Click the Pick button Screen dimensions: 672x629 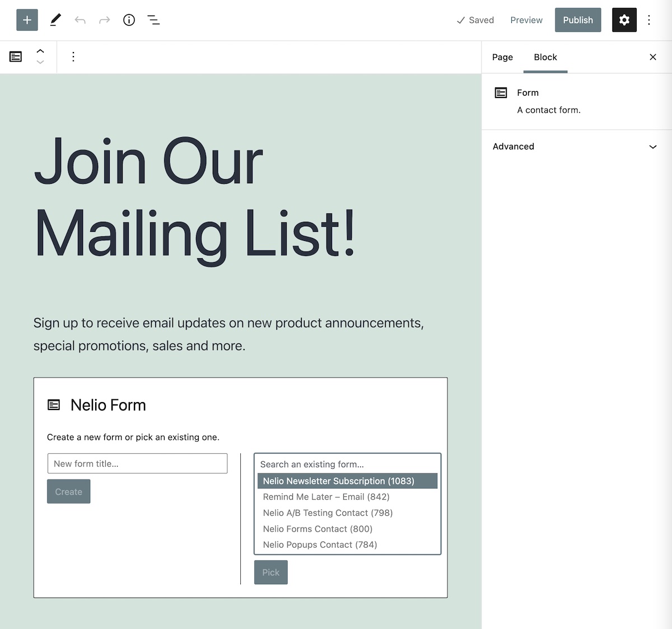[271, 572]
